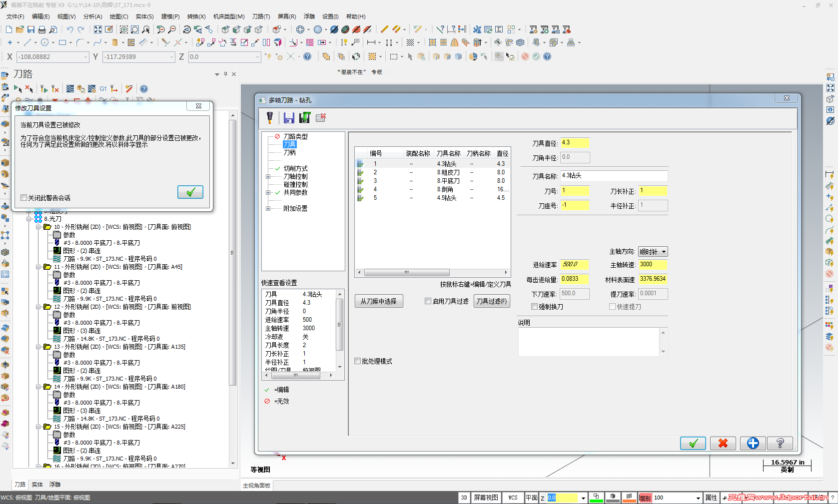Check the 批处理模式 checkbox

(357, 361)
